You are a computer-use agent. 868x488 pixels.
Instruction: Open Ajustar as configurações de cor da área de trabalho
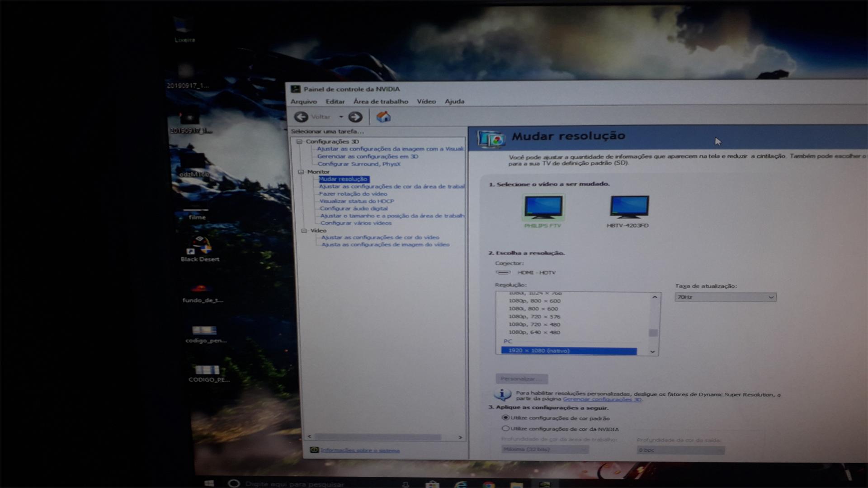(x=392, y=186)
